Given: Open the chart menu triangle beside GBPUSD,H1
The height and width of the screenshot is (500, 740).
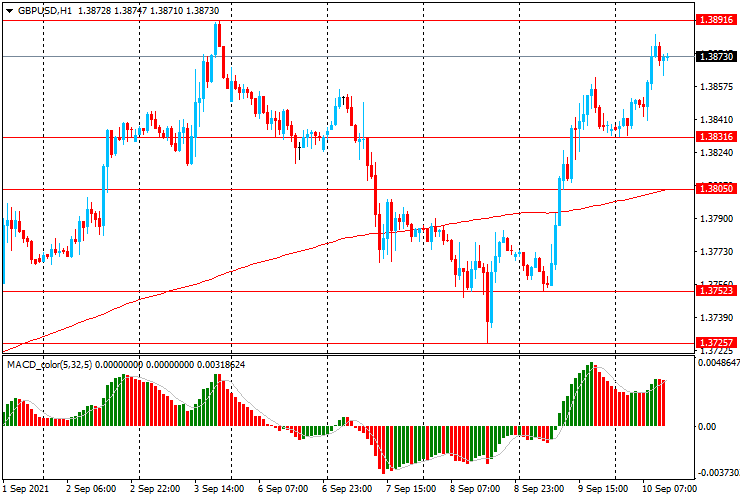Looking at the screenshot, I should [x=9, y=11].
